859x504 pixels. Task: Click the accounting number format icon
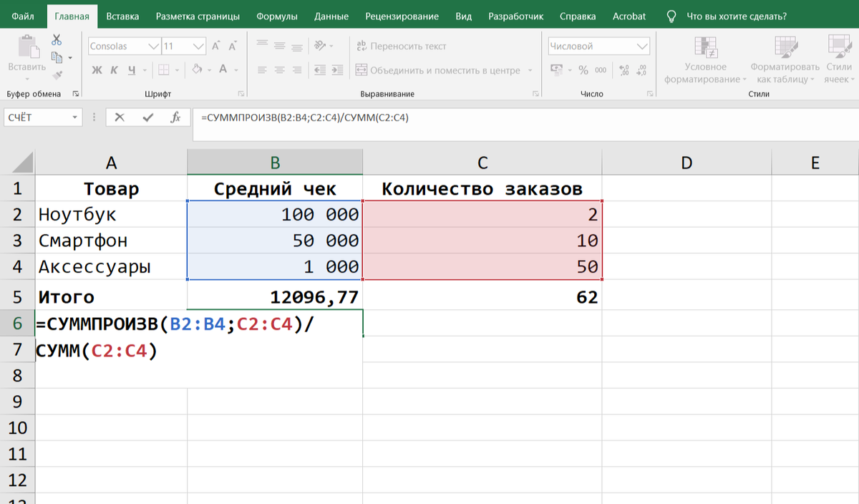(556, 70)
